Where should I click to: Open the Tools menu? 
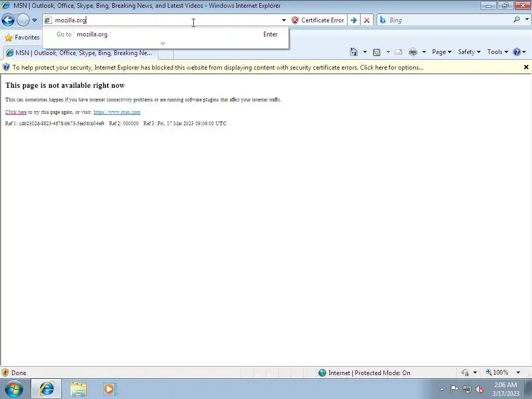click(x=497, y=52)
